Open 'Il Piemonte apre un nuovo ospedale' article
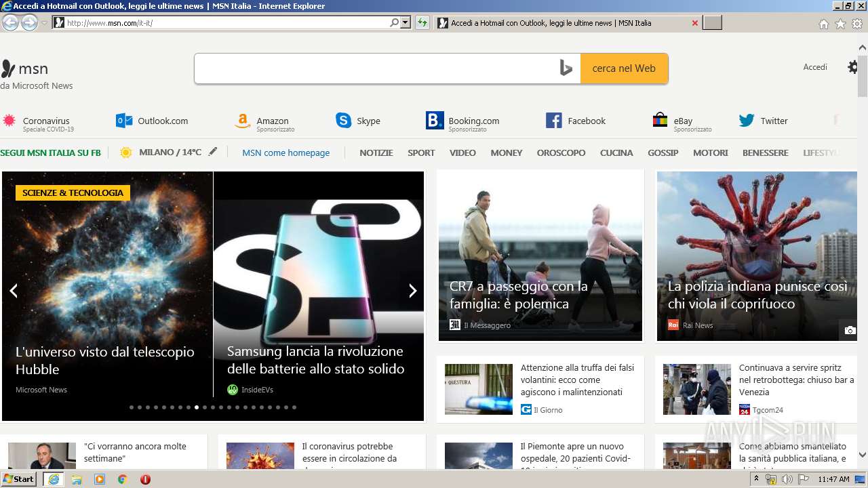The image size is (868, 488). click(x=540, y=453)
